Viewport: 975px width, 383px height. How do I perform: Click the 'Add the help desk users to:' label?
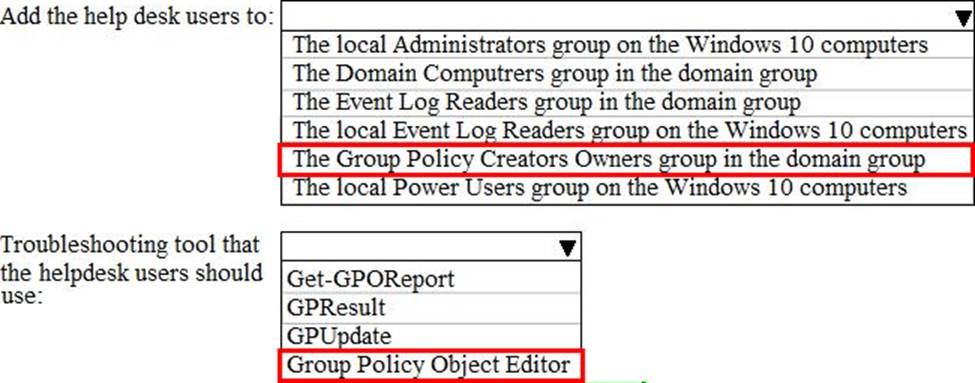[x=137, y=16]
